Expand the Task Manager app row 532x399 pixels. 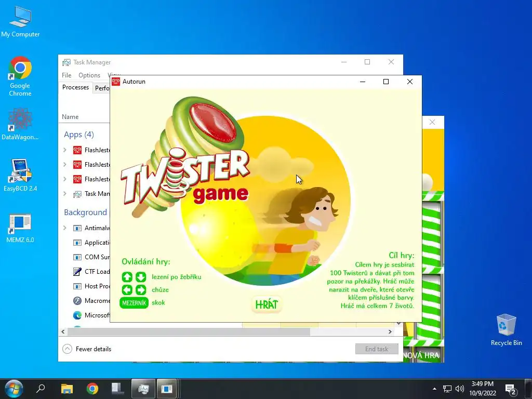point(65,193)
